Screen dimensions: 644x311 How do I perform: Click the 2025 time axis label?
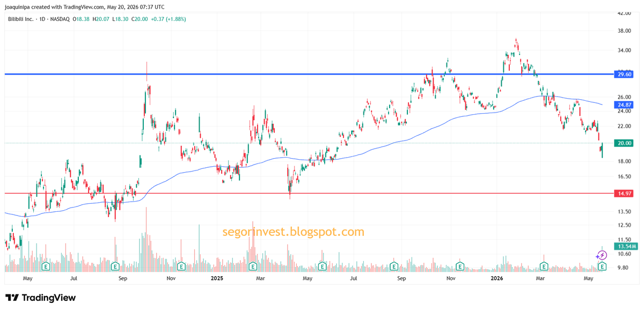coord(217,278)
